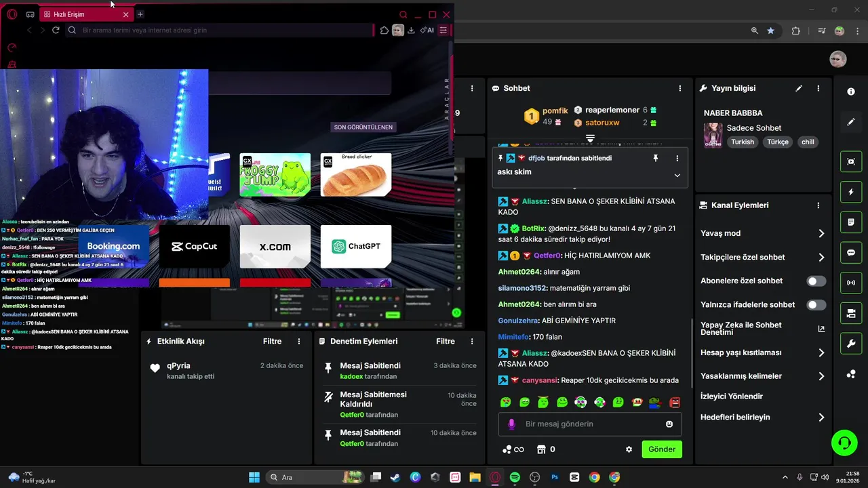
Task: Expand Hedefleri belirleyin options
Action: [821, 418]
